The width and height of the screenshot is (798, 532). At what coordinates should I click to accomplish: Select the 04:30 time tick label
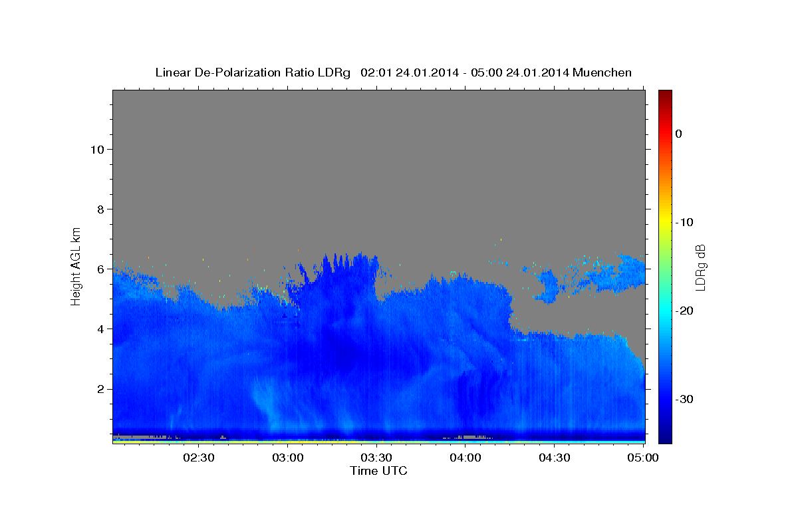(x=555, y=458)
